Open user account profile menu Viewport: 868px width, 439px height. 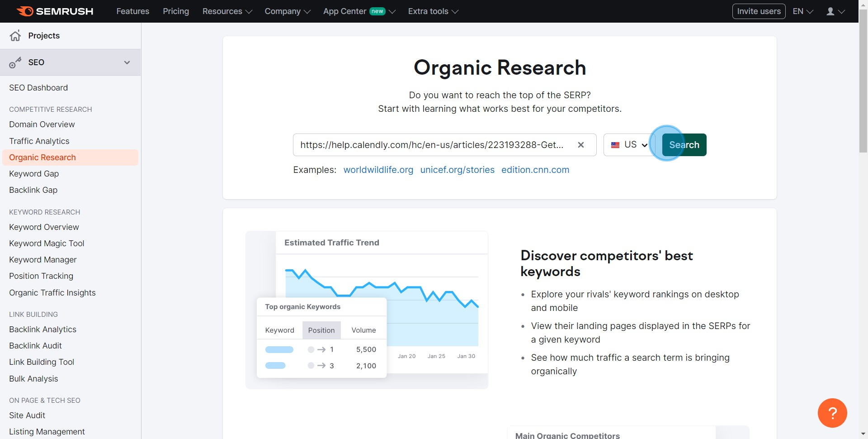[x=835, y=11]
